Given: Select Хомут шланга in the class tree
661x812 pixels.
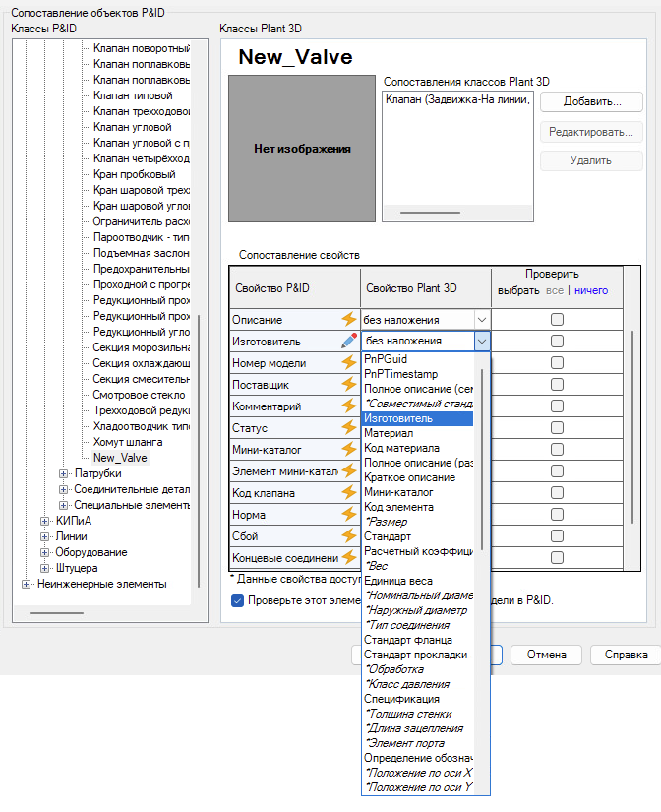Looking at the screenshot, I should pyautogui.click(x=128, y=442).
